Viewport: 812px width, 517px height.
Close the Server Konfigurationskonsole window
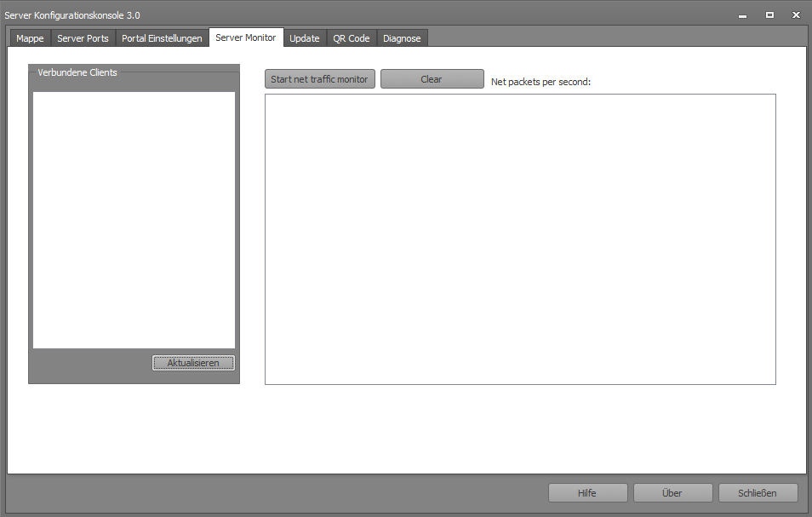797,15
